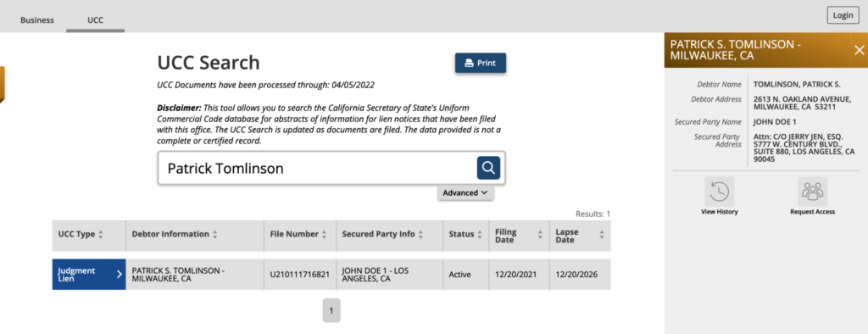Click the Print button
Screen dimensions: 868x334
pyautogui.click(x=481, y=63)
